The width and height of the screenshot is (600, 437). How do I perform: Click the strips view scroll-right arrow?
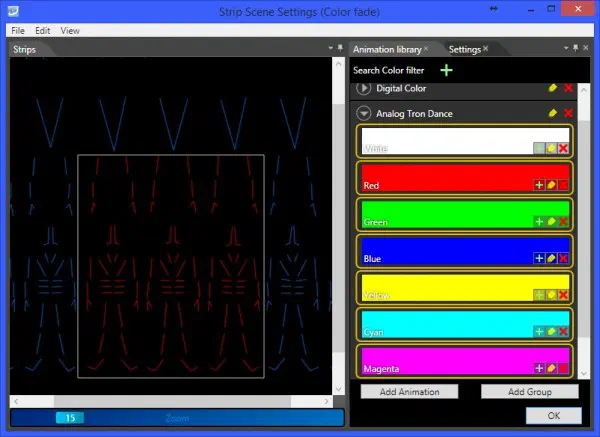[326, 401]
